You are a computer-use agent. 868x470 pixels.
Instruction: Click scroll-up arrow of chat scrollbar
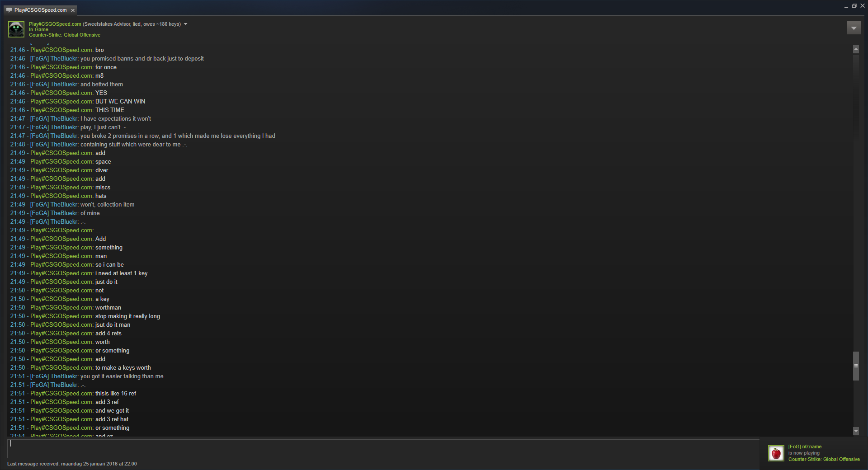click(x=856, y=49)
